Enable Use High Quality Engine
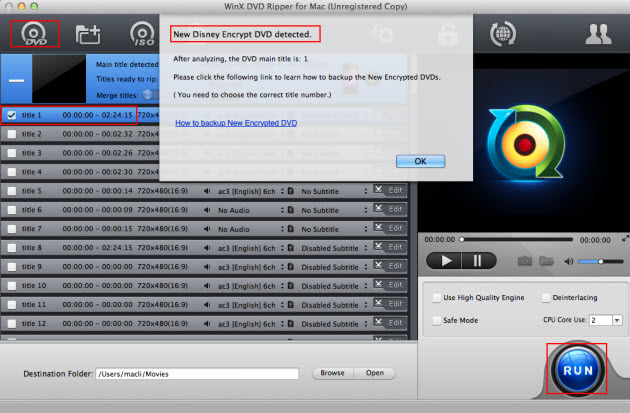Screen dimensions: 630x413 point(437,298)
